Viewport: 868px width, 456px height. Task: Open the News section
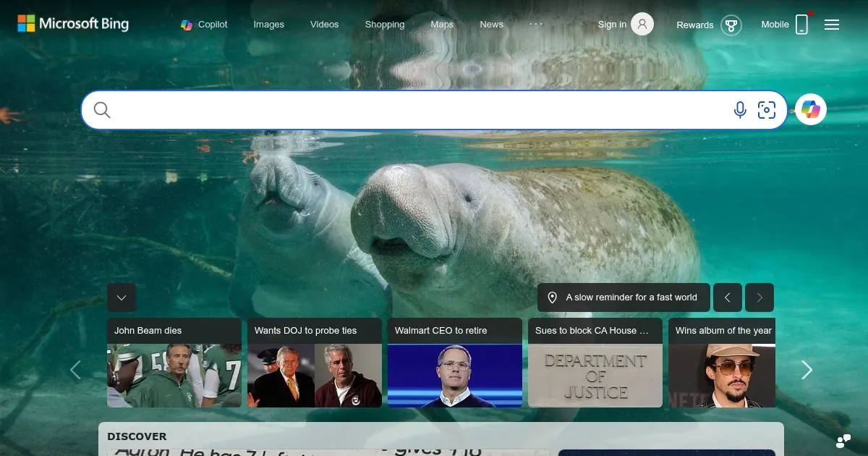(x=491, y=24)
